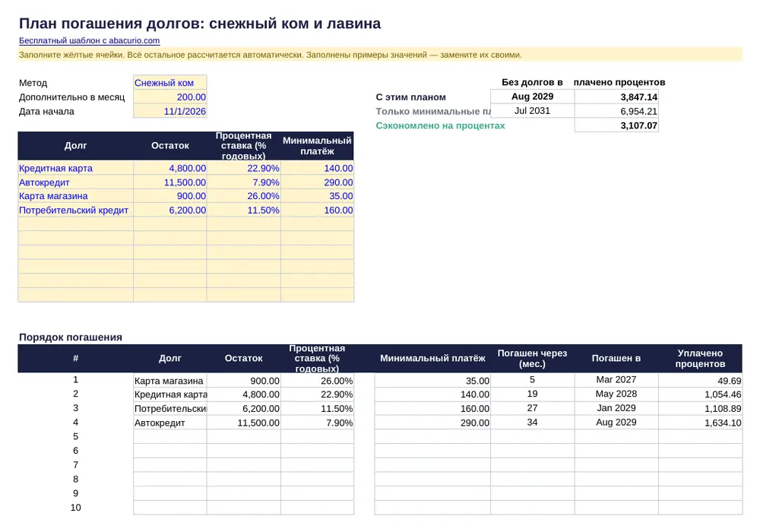Click the balance cell 11,500.00 in the input table

point(170,182)
